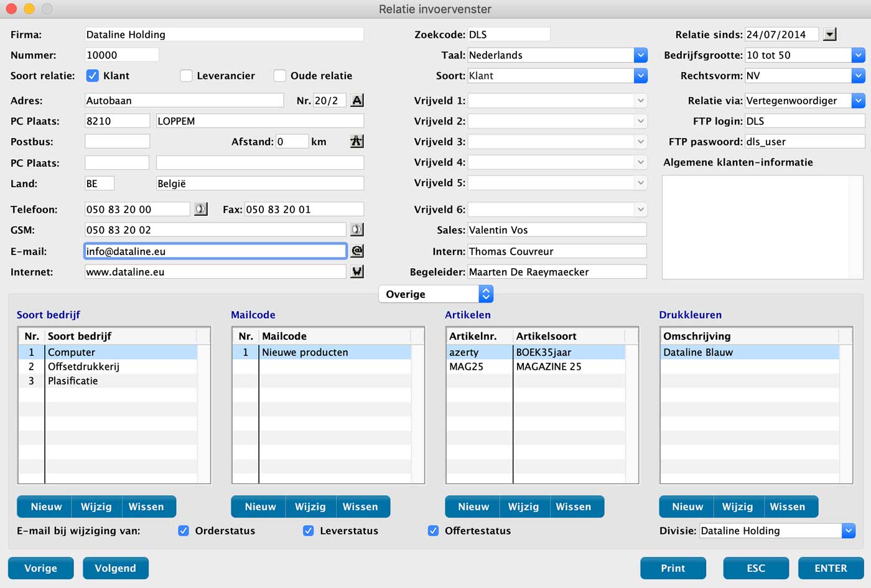Click Nieuw under Drukkleuren list
This screenshot has height=588, width=871.
click(687, 506)
